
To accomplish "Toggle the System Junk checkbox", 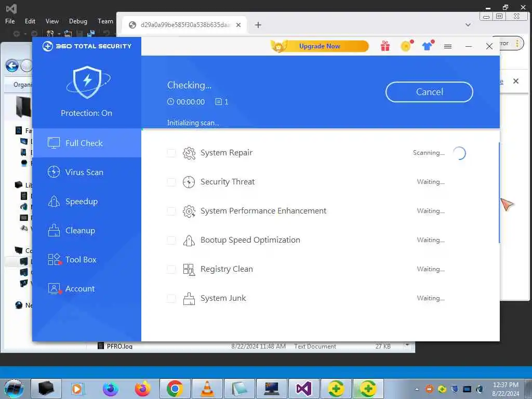I will click(x=171, y=299).
